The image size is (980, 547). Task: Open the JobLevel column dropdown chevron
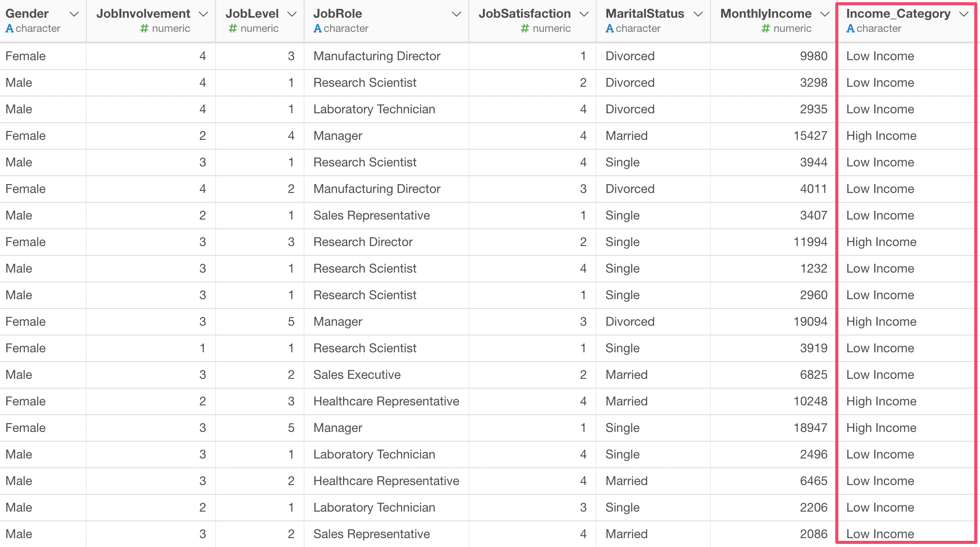click(x=292, y=14)
